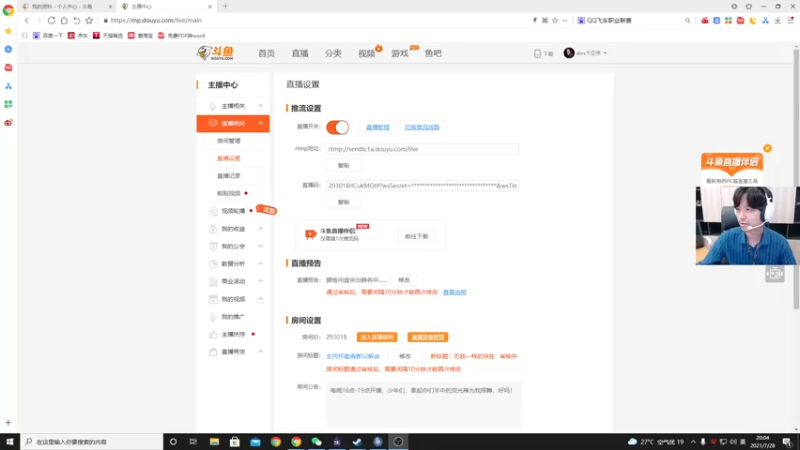Click the phone download icon in header
The image size is (800, 450).
[537, 54]
